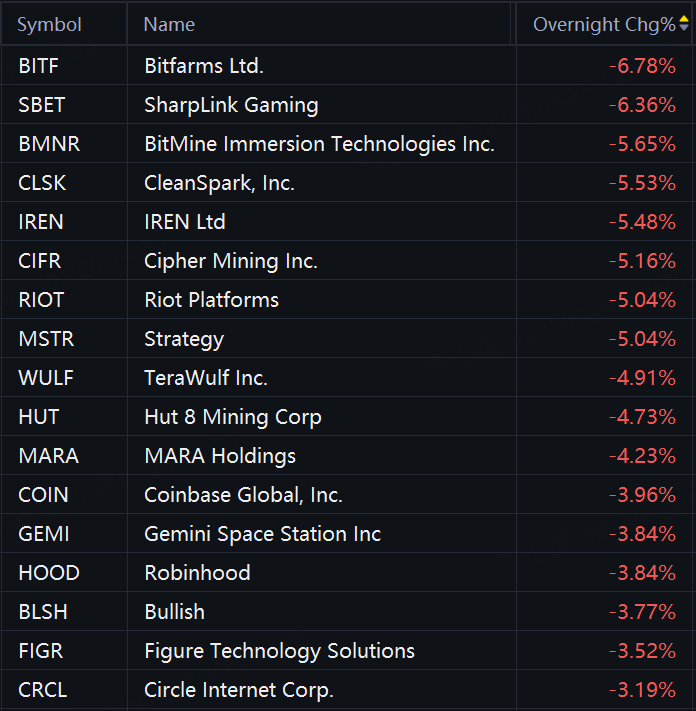Image resolution: width=696 pixels, height=711 pixels.
Task: Click the WULF symbol
Action: pyautogui.click(x=46, y=378)
